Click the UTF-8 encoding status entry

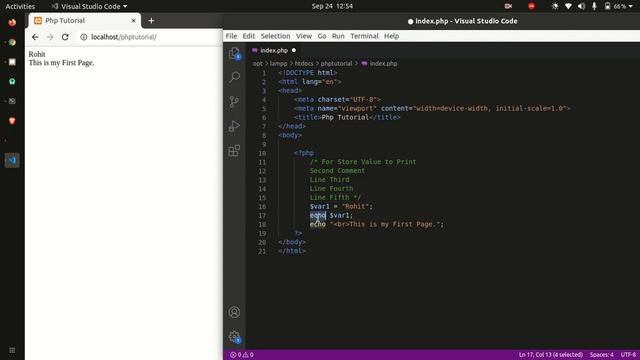[629, 355]
